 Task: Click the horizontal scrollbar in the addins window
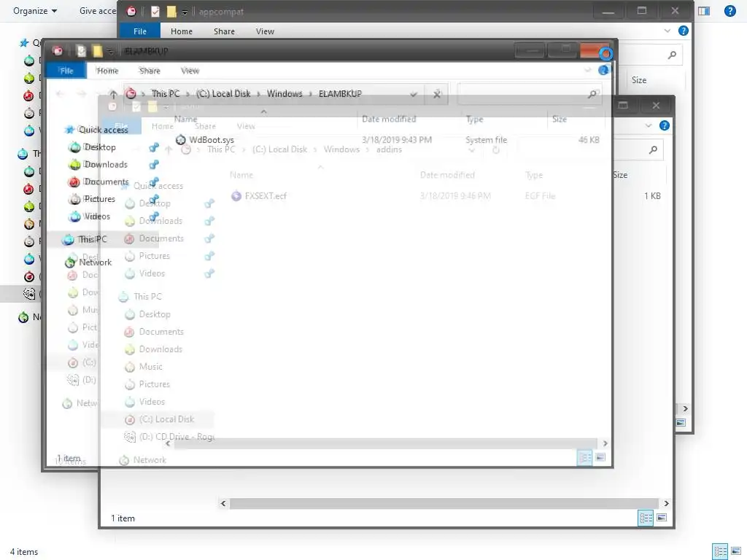[x=444, y=503]
